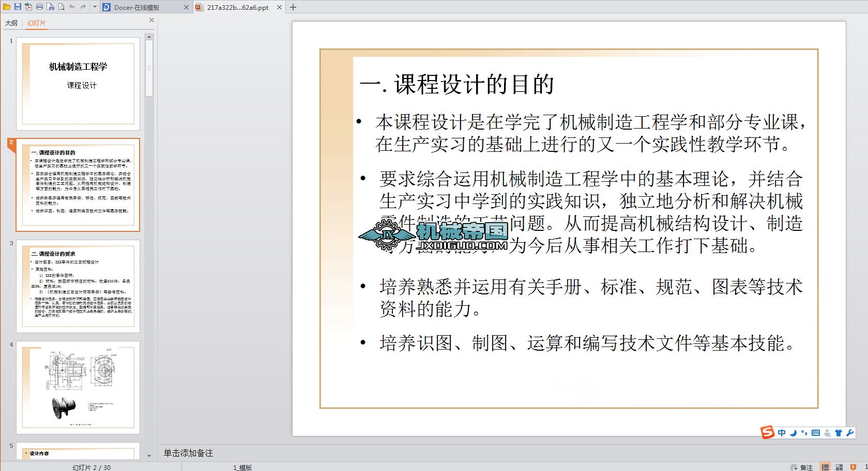The image size is (868, 471).
Task: Close the 217a322b...62a6.ppt tab
Action: [x=280, y=7]
